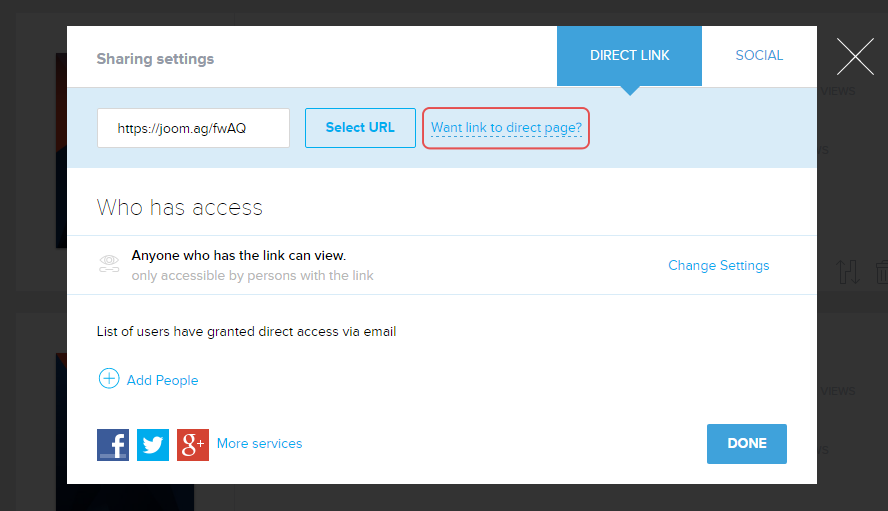Share via the Google+ icon
The width and height of the screenshot is (888, 511).
pos(193,444)
